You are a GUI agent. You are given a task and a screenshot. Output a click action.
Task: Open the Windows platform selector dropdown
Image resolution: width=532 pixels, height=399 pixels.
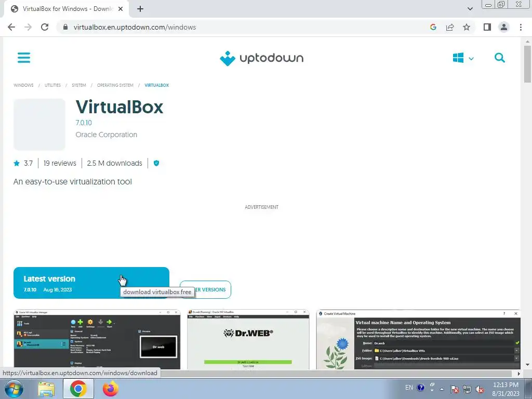(463, 58)
